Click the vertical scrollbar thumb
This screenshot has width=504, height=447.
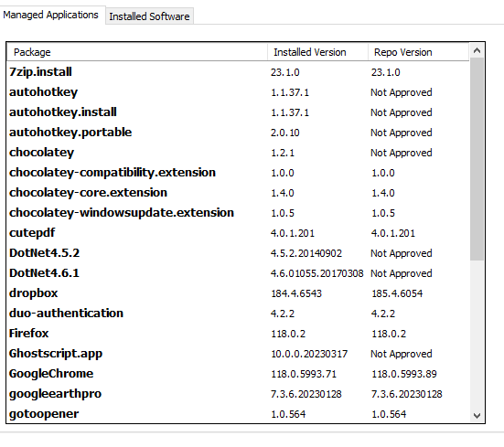click(x=477, y=159)
